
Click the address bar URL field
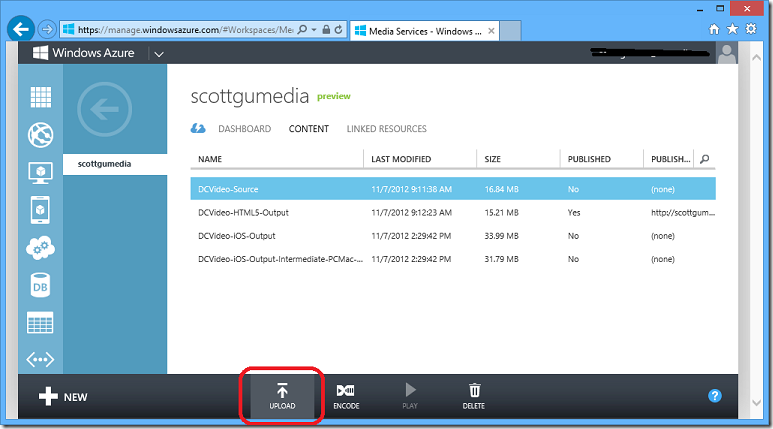point(185,30)
